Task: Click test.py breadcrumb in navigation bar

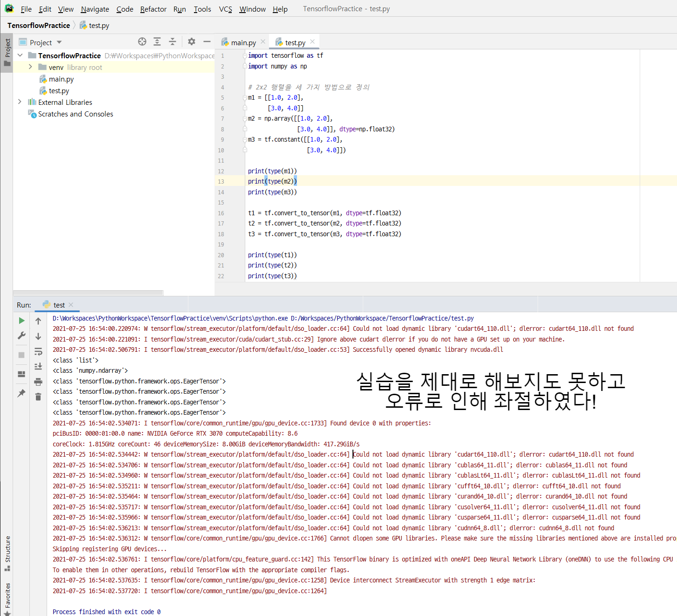Action: click(95, 25)
